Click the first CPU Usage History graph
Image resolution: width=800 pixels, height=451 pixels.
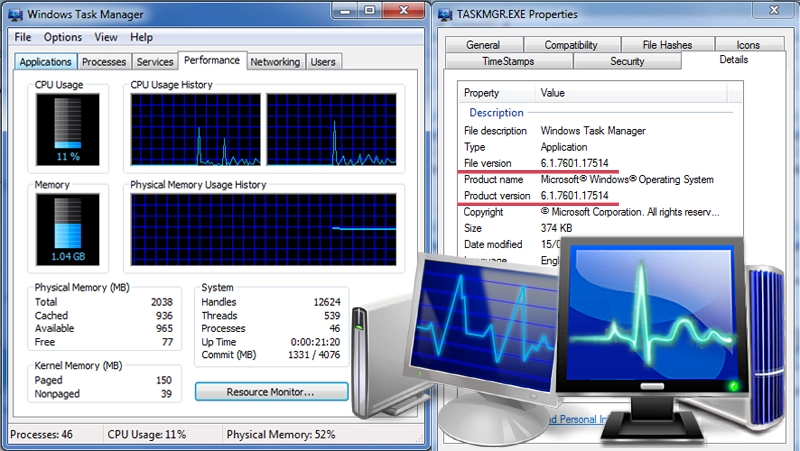(195, 130)
